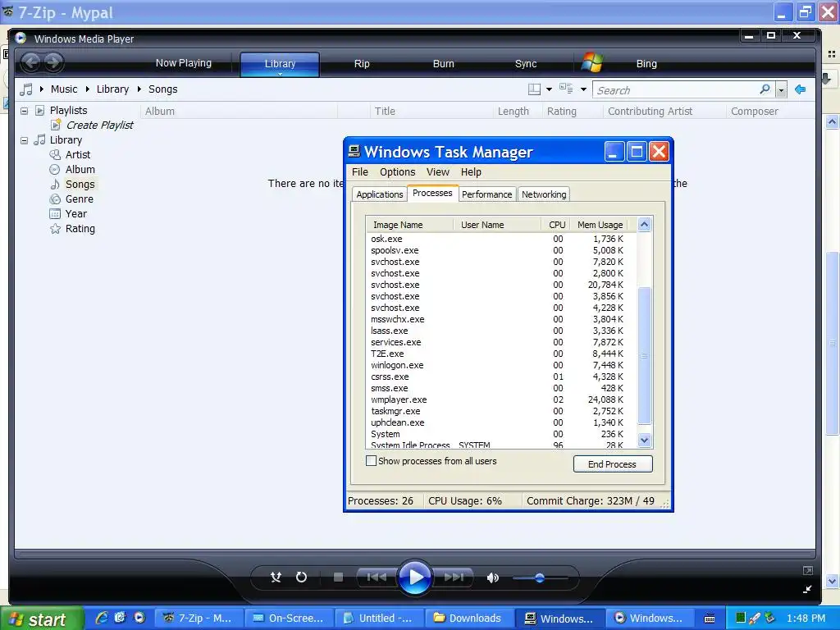The width and height of the screenshot is (840, 630).
Task: Switch to the Applications tab
Action: click(379, 194)
